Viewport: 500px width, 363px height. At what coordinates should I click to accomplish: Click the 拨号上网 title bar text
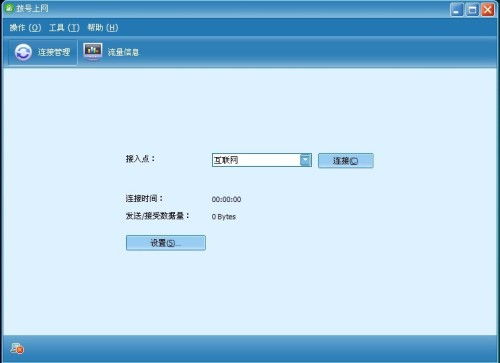(32, 8)
